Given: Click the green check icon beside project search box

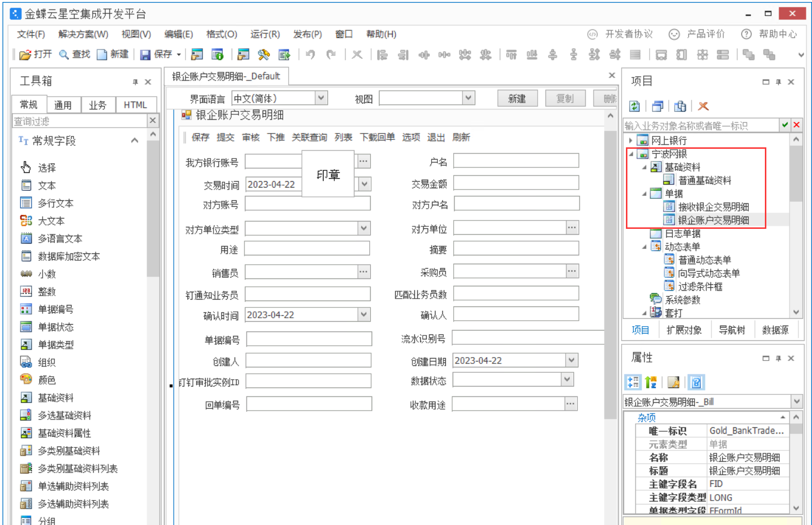Looking at the screenshot, I should click(785, 125).
